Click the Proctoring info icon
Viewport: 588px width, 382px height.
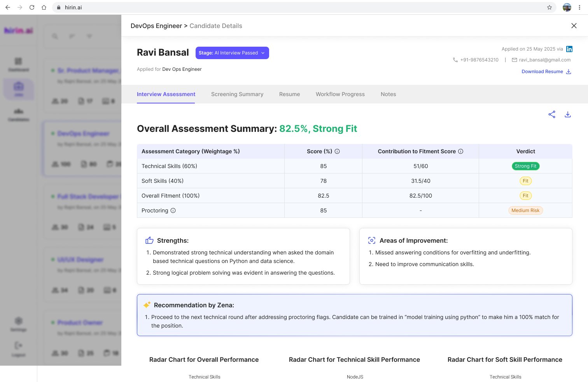[173, 210]
